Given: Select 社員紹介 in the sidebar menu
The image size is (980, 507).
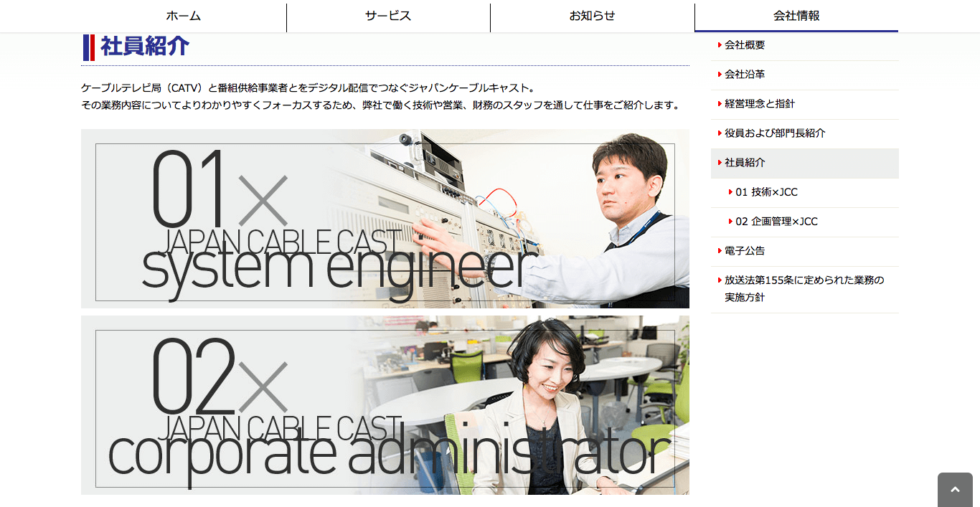Looking at the screenshot, I should click(x=804, y=163).
